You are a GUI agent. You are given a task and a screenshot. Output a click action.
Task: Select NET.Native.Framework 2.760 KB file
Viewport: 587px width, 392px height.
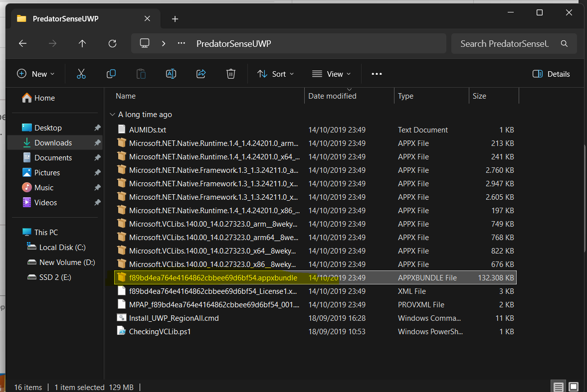(315, 170)
